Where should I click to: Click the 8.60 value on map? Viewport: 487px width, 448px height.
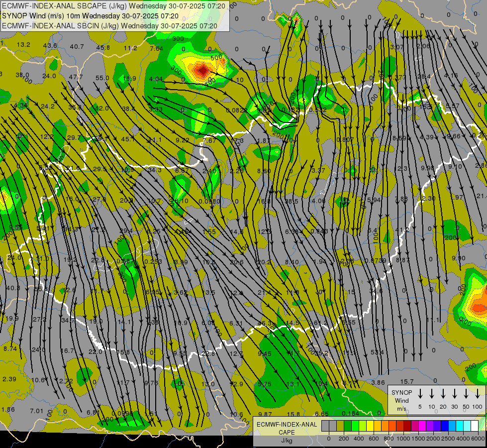click(264, 171)
